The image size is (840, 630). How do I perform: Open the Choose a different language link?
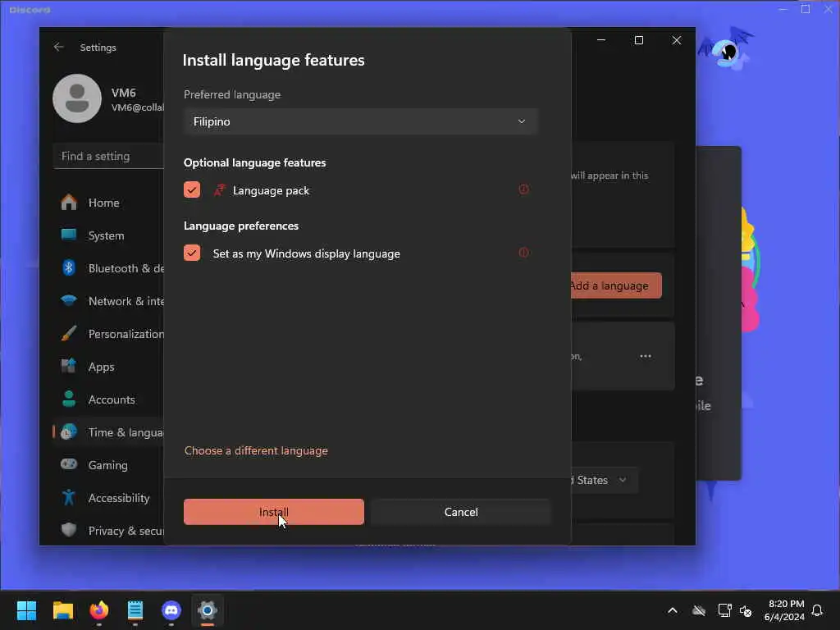[256, 450]
